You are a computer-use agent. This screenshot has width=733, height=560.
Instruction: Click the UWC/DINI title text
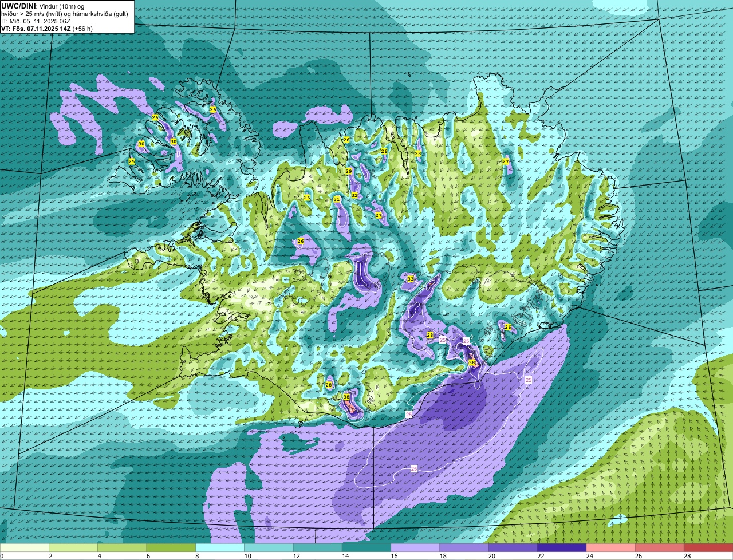(x=18, y=6)
